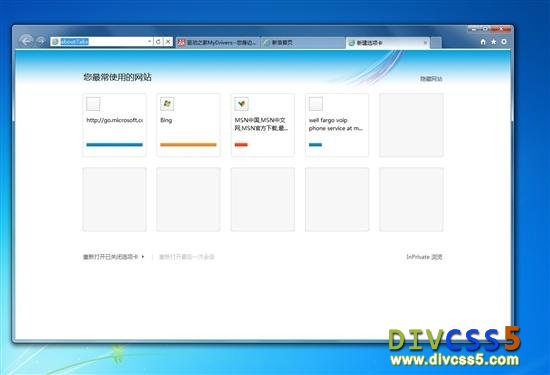Switch to the middle Sina tab
Image resolution: width=550 pixels, height=375 pixels.
[303, 42]
